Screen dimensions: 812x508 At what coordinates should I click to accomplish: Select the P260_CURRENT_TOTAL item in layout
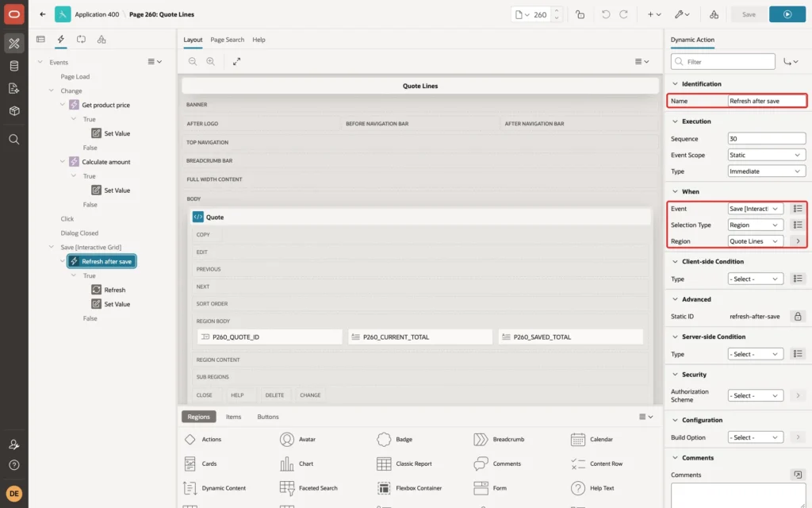click(x=420, y=337)
